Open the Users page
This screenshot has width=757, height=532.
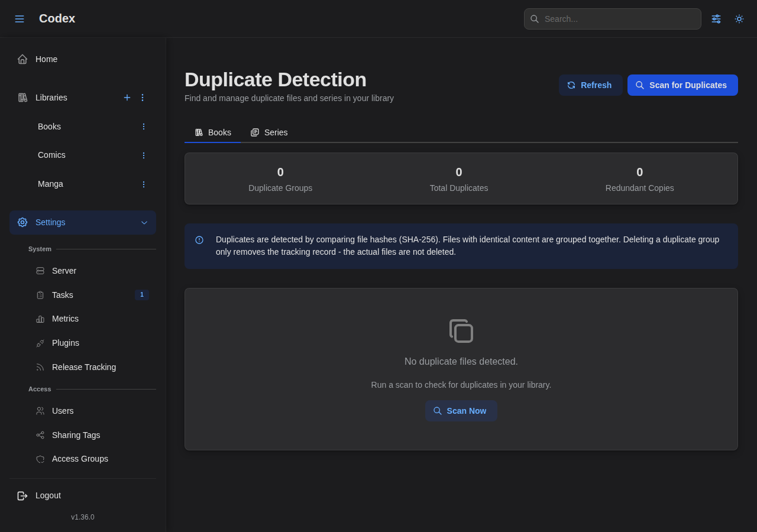pos(92,411)
